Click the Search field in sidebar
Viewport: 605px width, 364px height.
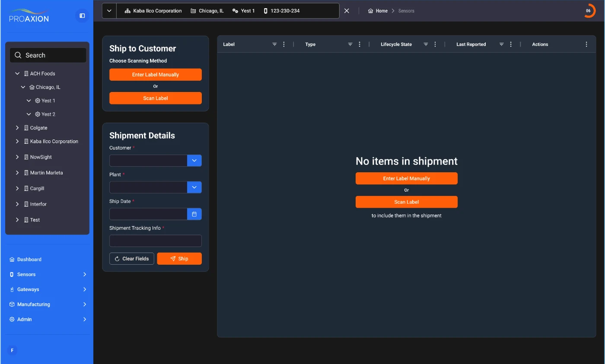48,55
